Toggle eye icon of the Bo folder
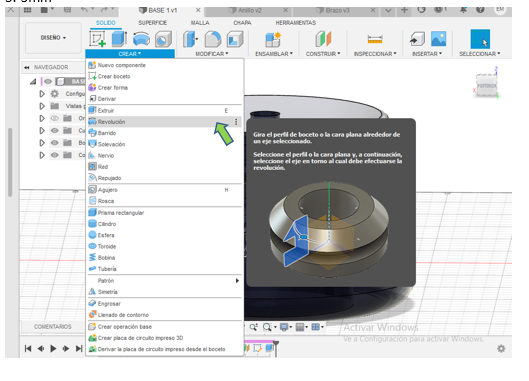The height and width of the screenshot is (381, 529). [55, 143]
